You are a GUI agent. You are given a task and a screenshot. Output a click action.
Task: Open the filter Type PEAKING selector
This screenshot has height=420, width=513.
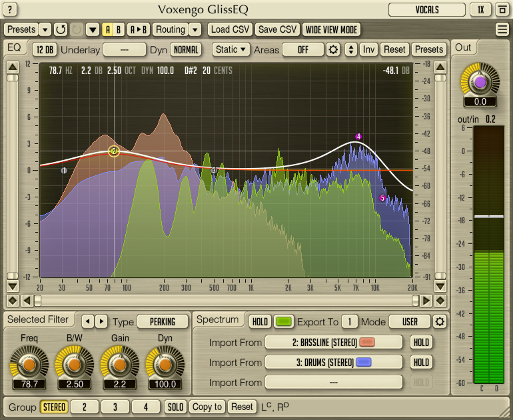pos(163,322)
